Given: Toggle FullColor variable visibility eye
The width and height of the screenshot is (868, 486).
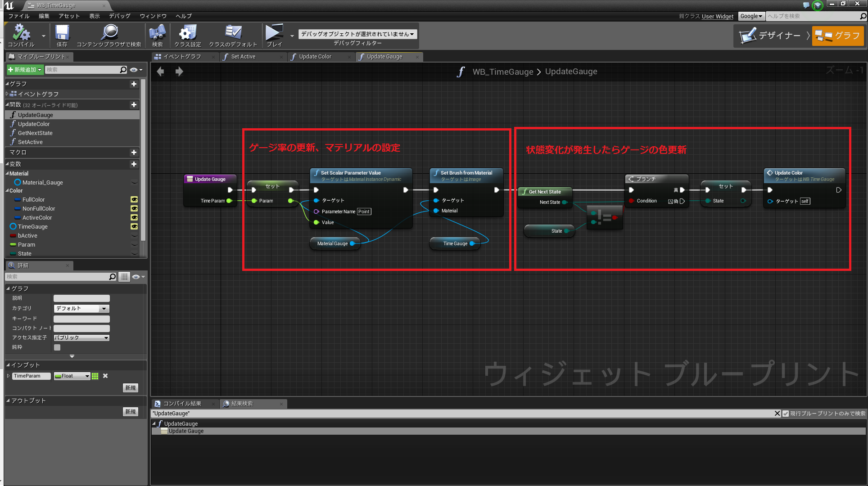Looking at the screenshot, I should click(134, 199).
